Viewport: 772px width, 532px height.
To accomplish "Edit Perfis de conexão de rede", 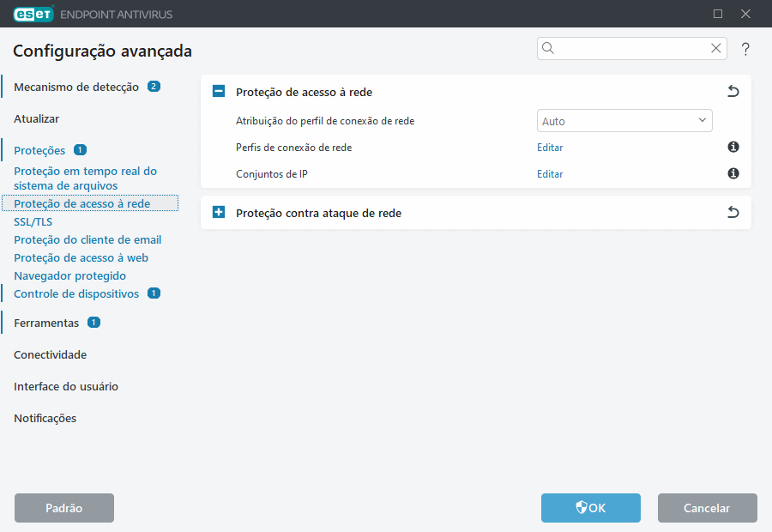I will [550, 148].
